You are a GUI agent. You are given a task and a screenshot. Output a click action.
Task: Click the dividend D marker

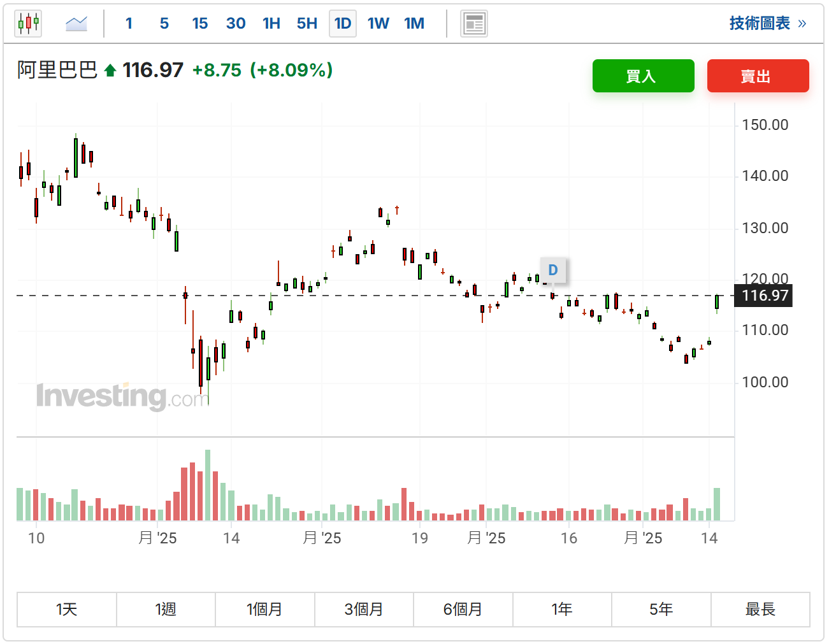pos(553,270)
